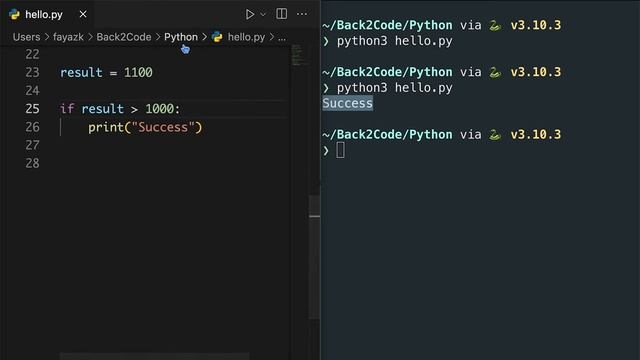The width and height of the screenshot is (640, 360).
Task: Click value 1100 in code
Action: coord(138,73)
